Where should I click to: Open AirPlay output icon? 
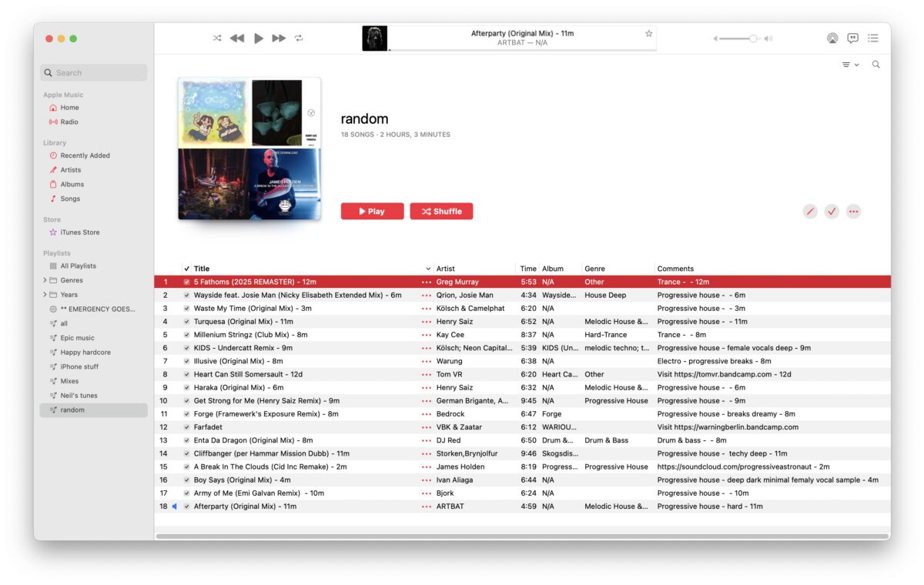(x=832, y=38)
